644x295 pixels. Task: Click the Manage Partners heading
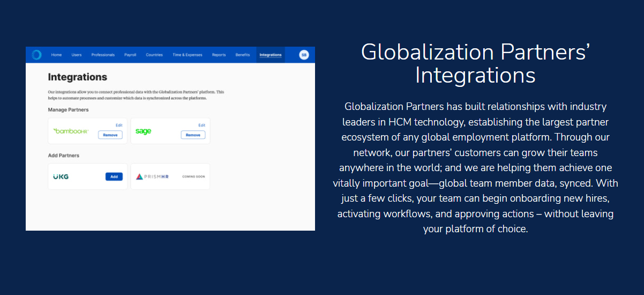point(68,110)
